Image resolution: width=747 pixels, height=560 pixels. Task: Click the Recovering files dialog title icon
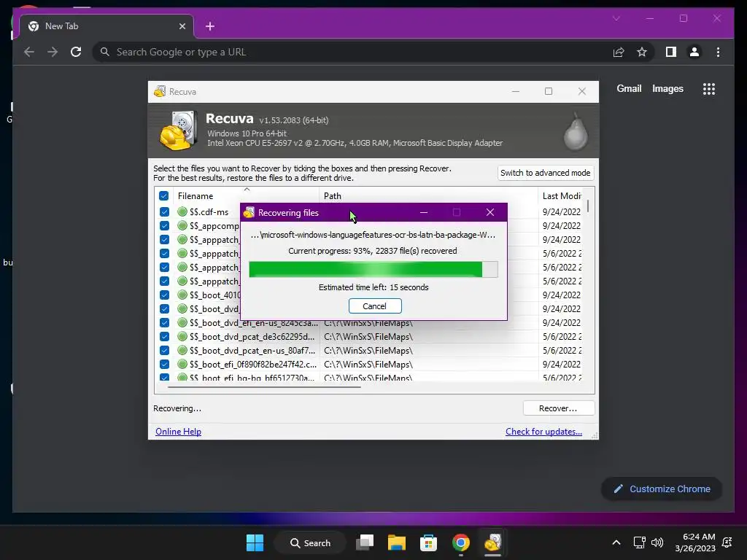[x=249, y=212]
